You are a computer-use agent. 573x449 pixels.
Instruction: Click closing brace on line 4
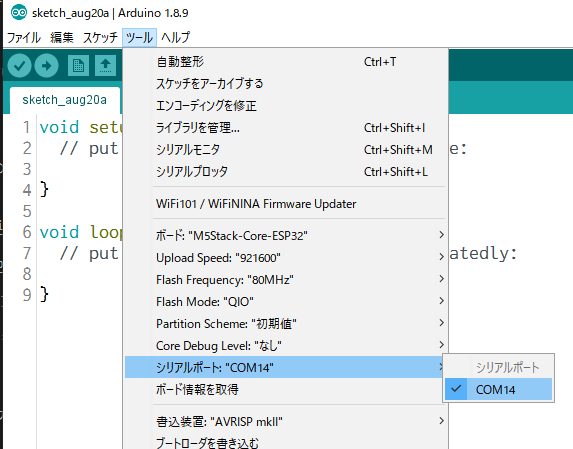(44, 190)
